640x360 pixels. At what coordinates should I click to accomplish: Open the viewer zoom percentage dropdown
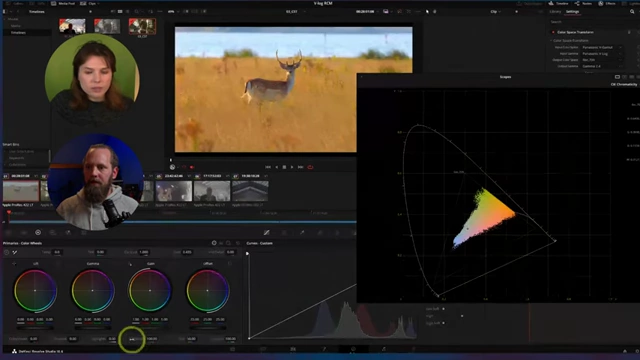coord(173,11)
